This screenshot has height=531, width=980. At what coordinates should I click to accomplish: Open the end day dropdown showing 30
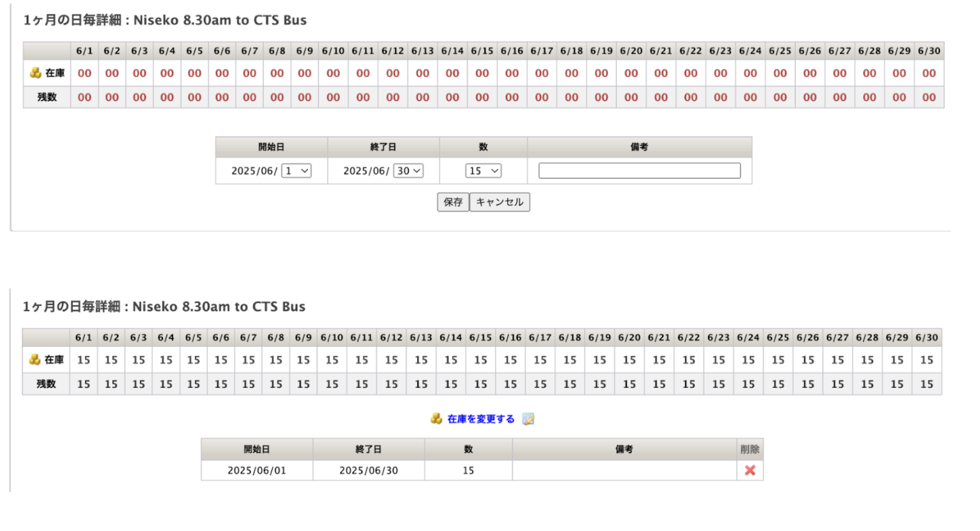(x=408, y=171)
